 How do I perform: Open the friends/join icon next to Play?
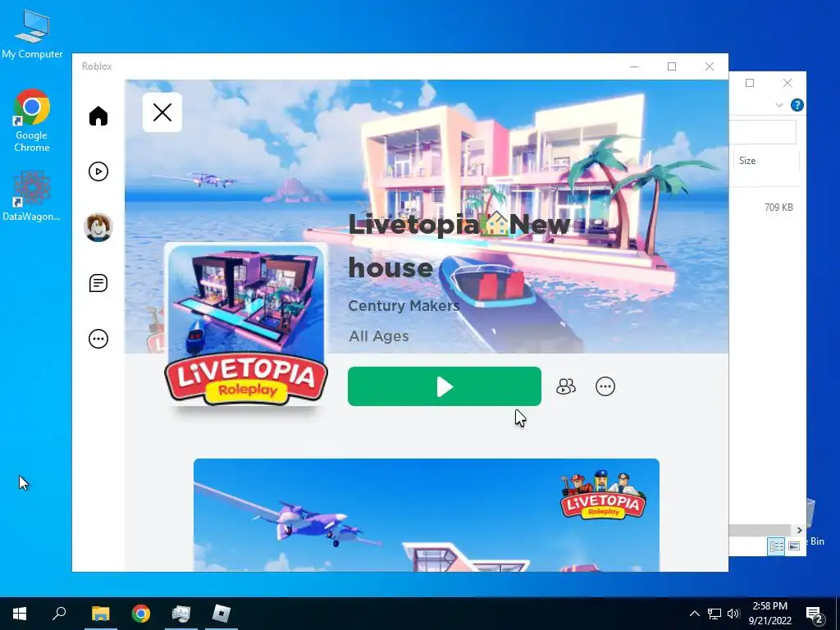click(x=566, y=386)
